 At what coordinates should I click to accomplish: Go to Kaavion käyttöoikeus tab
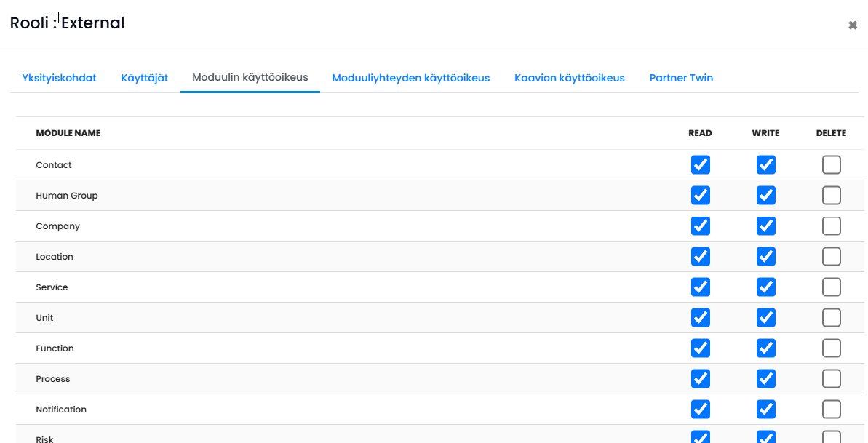pyautogui.click(x=570, y=78)
